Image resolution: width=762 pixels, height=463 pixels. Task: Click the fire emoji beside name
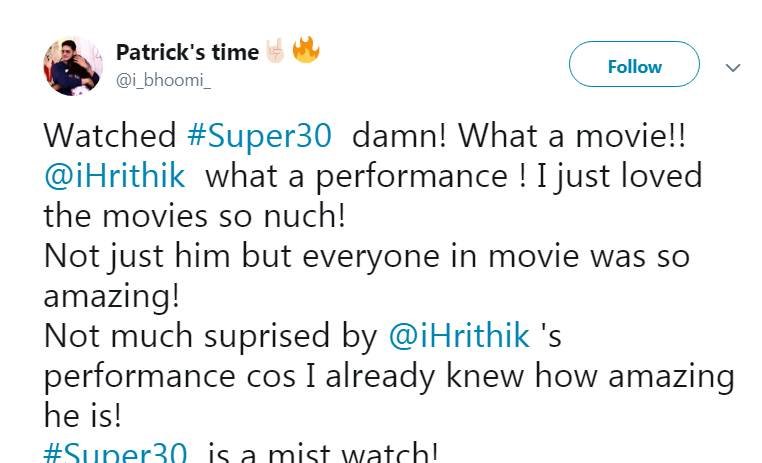(x=305, y=50)
